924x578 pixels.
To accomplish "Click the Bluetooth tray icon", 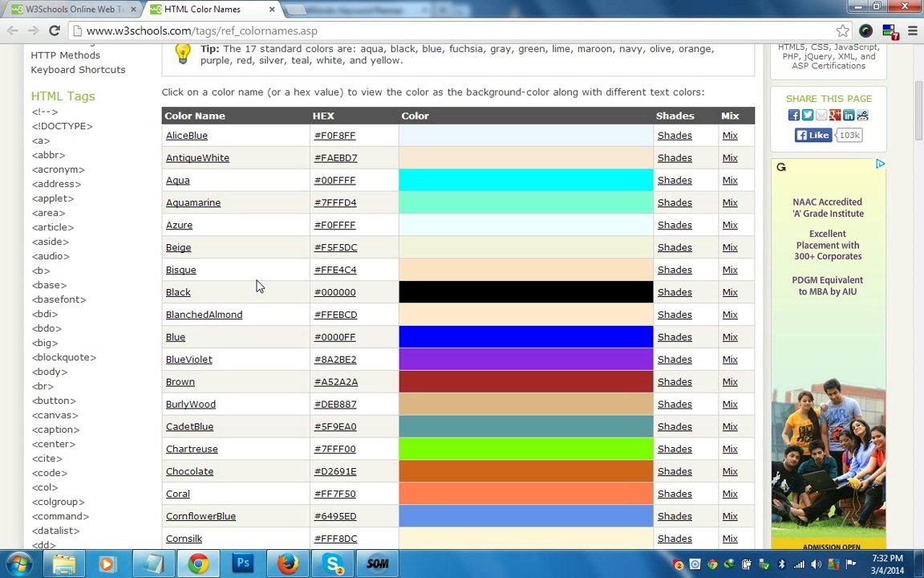I will point(782,564).
